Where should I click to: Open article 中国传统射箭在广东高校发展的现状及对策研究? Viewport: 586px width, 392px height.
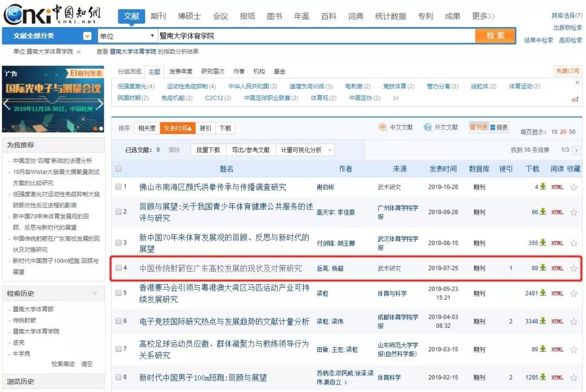(x=220, y=268)
